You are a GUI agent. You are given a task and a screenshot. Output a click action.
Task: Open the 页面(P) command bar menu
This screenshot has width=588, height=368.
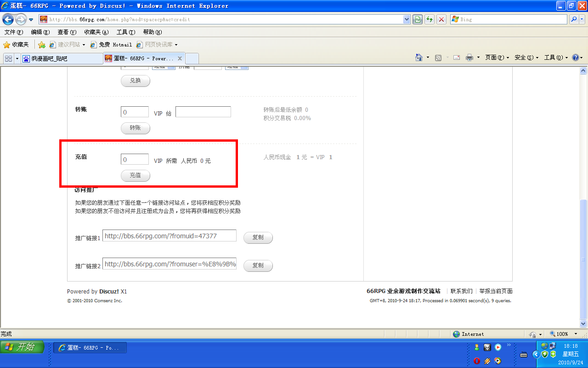pos(497,57)
